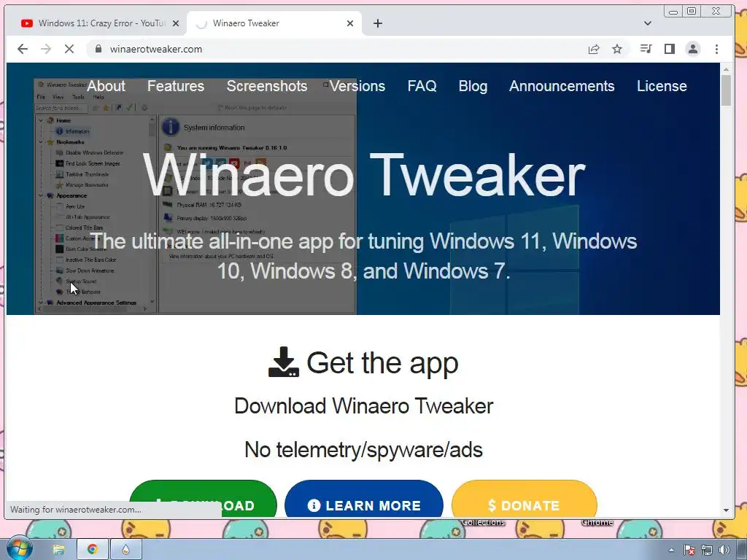Open the About page link
Viewport: 747px width, 560px height.
[106, 86]
